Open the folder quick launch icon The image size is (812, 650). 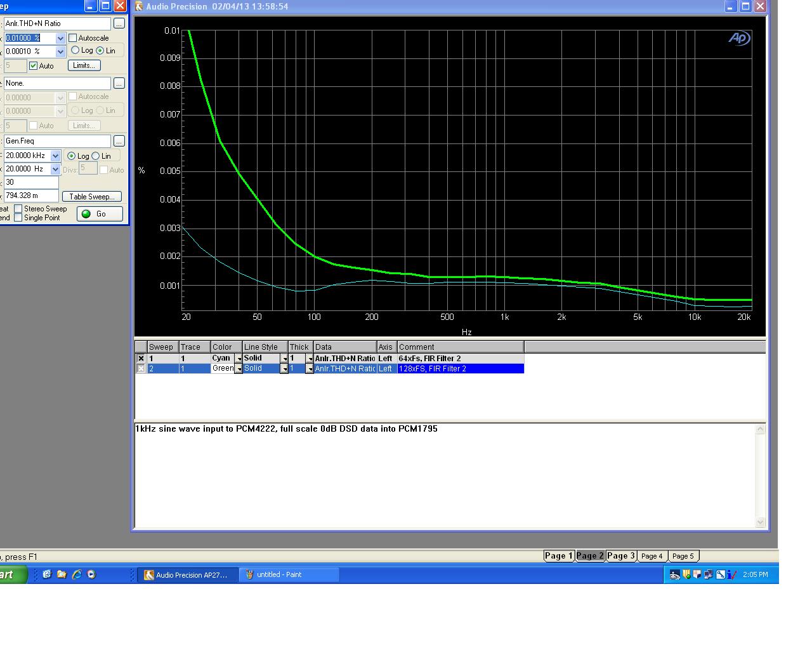[x=62, y=574]
